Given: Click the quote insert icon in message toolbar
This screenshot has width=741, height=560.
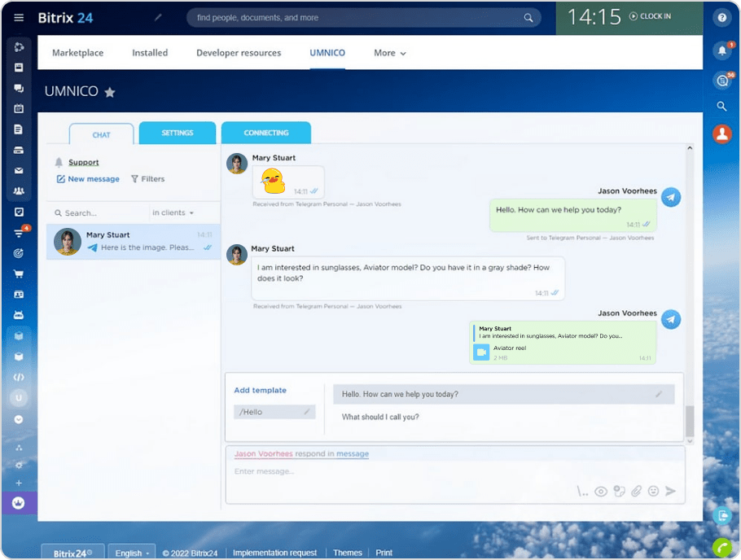Looking at the screenshot, I should click(x=583, y=492).
